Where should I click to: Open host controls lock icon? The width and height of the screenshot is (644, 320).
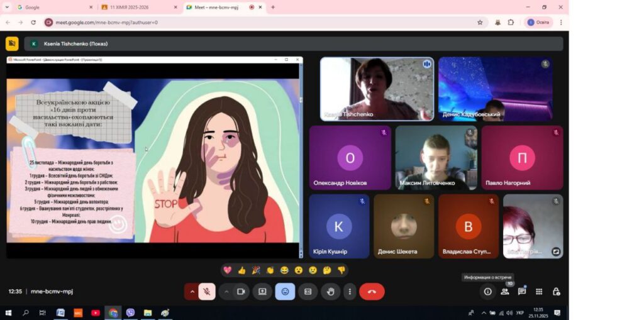click(556, 292)
